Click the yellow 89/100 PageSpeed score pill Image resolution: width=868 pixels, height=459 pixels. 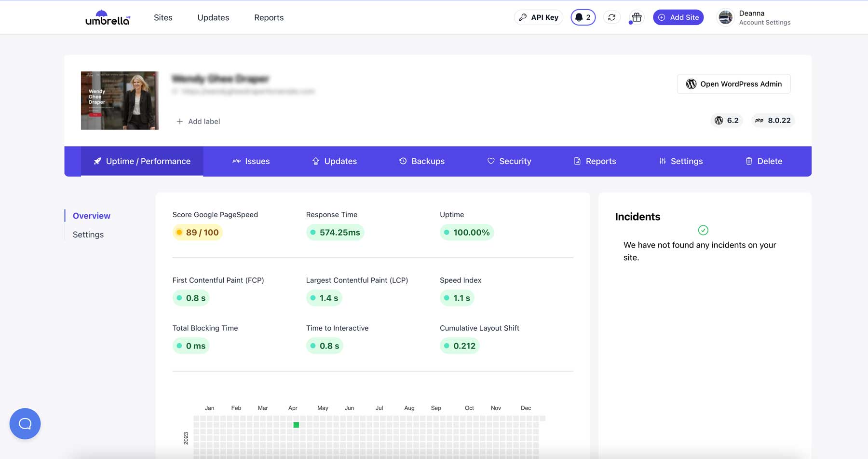point(197,232)
